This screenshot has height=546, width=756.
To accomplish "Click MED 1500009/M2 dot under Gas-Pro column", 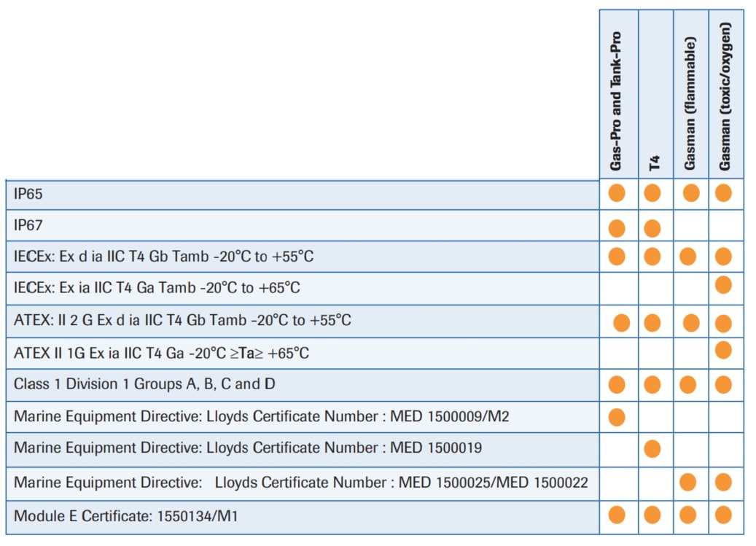I will point(617,417).
